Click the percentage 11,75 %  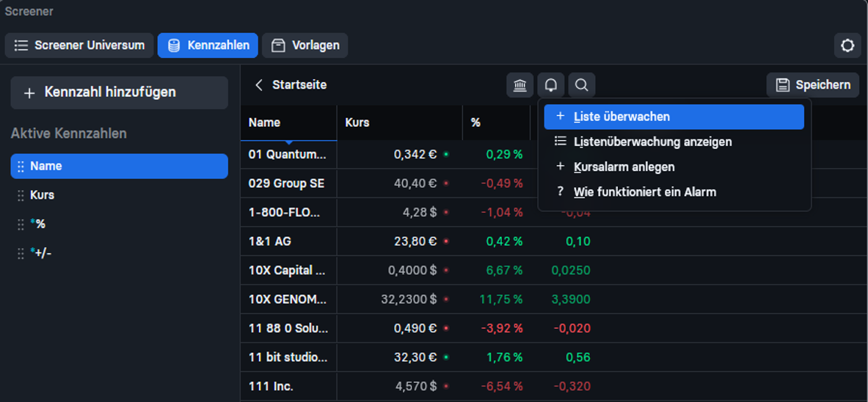tap(502, 299)
